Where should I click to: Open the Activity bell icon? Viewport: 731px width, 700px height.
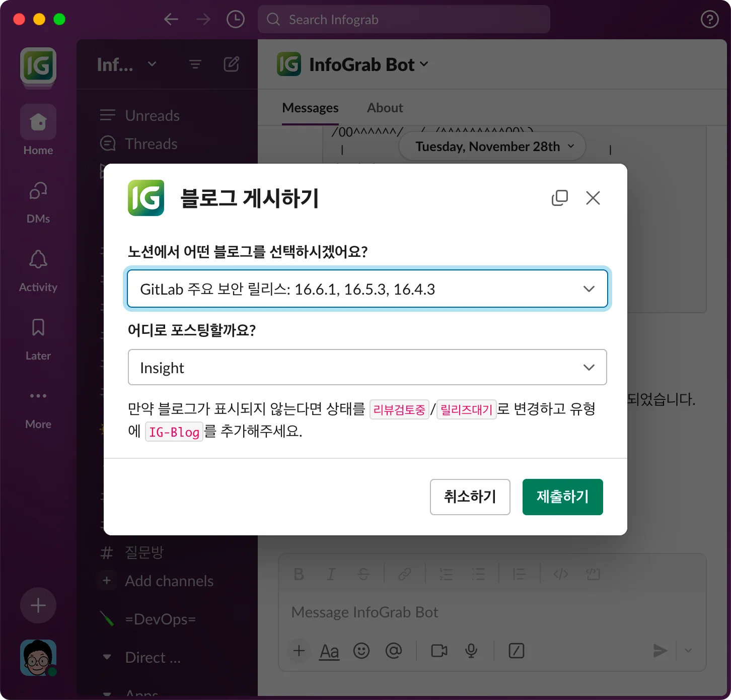[38, 259]
